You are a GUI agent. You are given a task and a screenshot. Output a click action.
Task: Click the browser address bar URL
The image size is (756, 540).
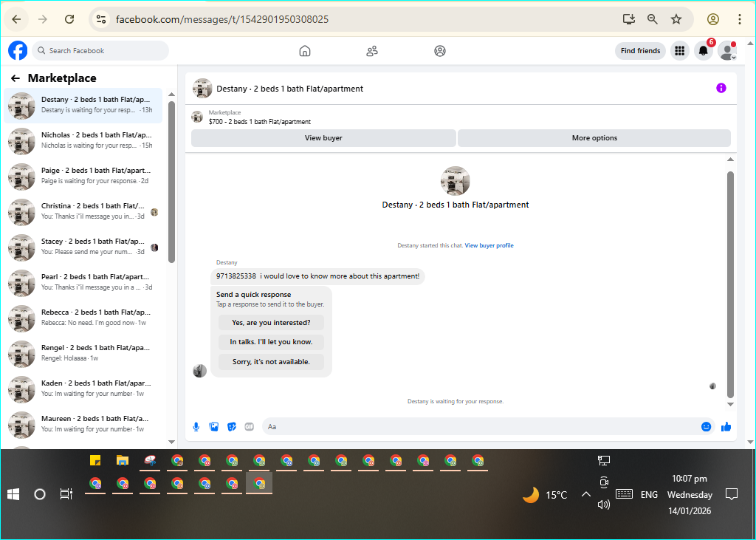coord(222,19)
